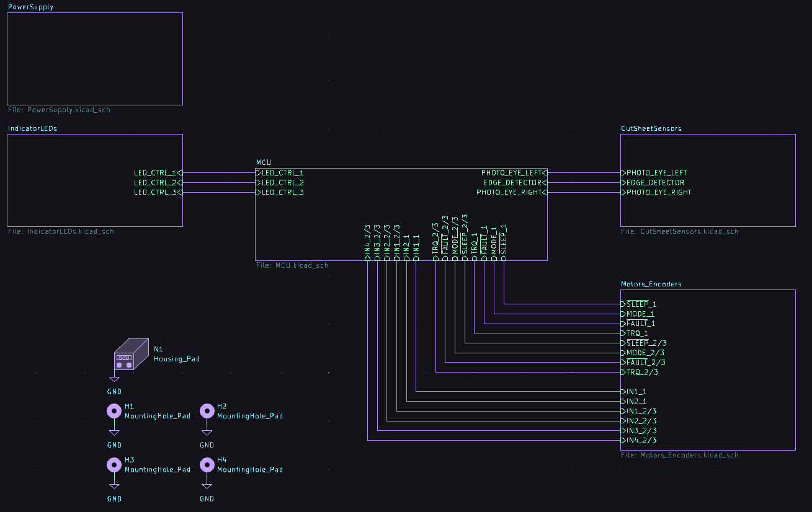Select IN2_1 pin on Motors_Encoders sheet

pos(634,401)
